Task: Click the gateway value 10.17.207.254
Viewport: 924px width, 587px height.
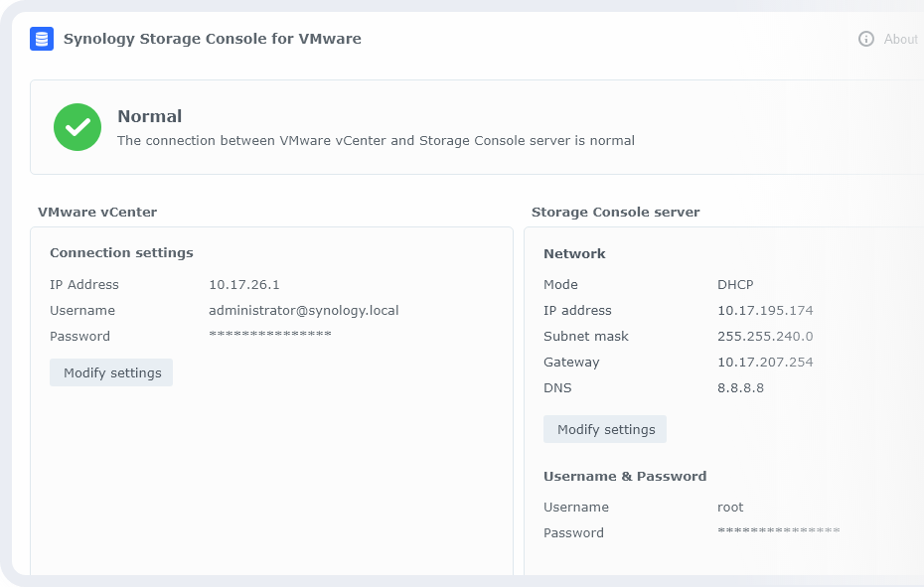Action: pyautogui.click(x=765, y=363)
